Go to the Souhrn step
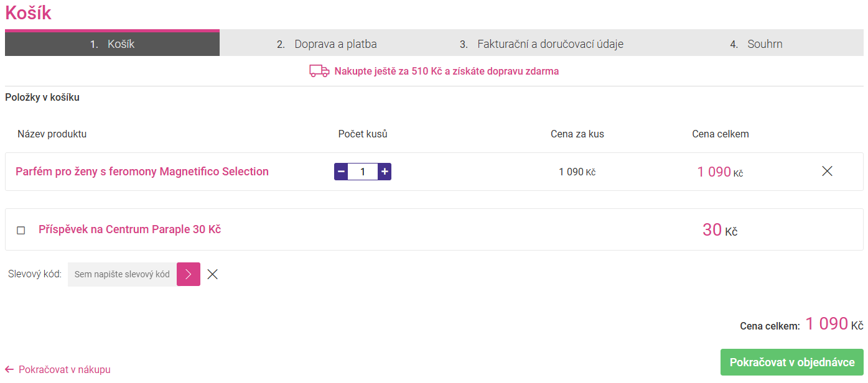This screenshot has height=383, width=868. [756, 44]
